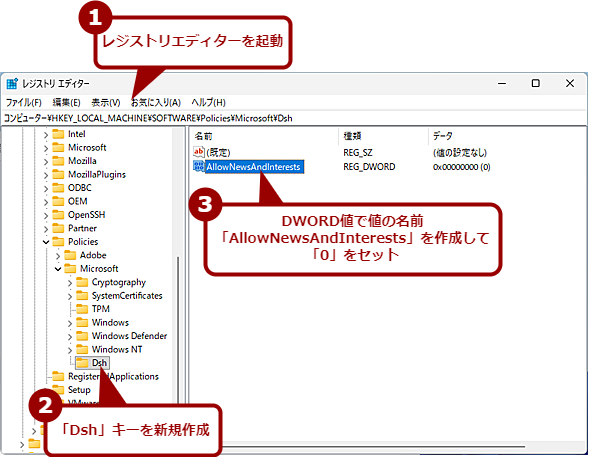This screenshot has width=589, height=457.
Task: Select the Windows key in tree
Action: [x=110, y=323]
